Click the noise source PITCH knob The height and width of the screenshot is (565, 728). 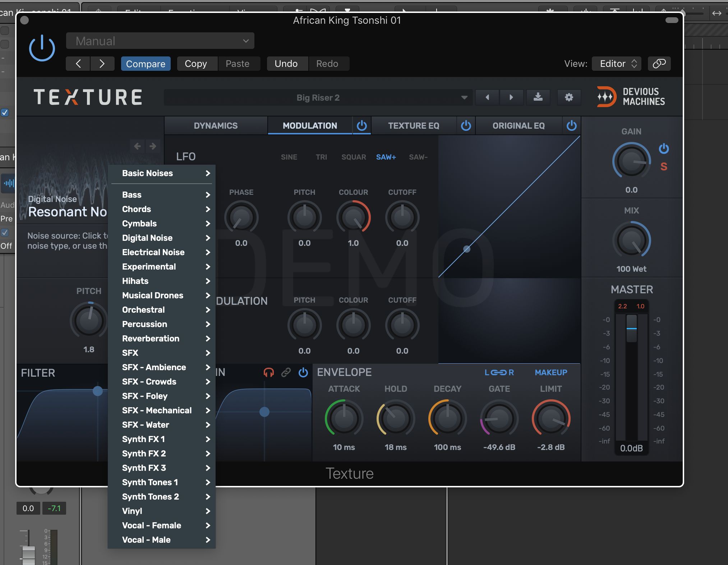[x=89, y=320]
